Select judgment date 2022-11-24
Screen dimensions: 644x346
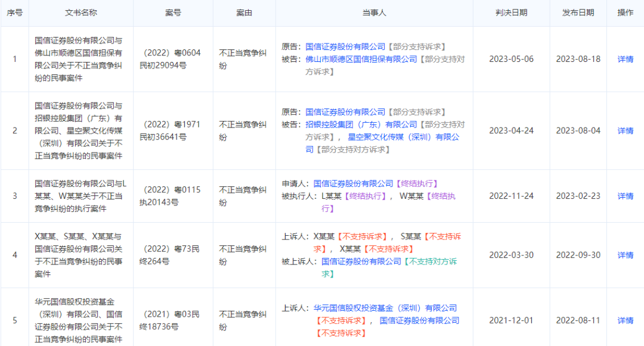pos(512,196)
